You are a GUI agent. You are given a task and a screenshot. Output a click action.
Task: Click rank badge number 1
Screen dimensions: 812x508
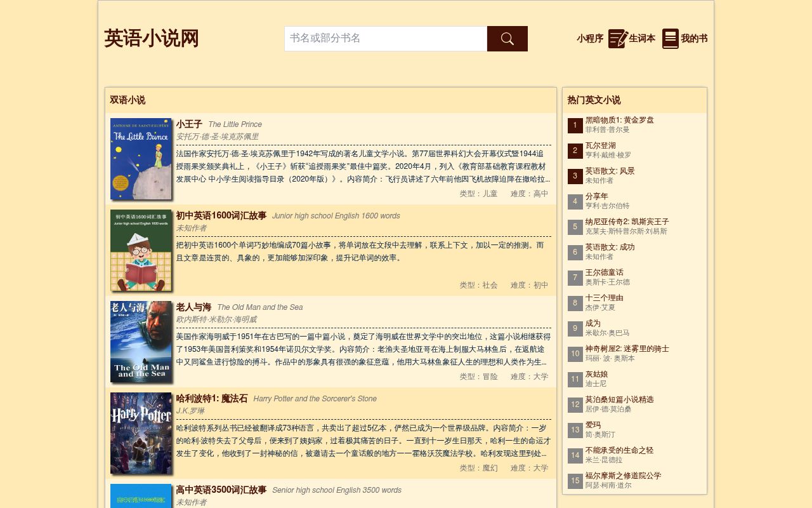point(575,126)
